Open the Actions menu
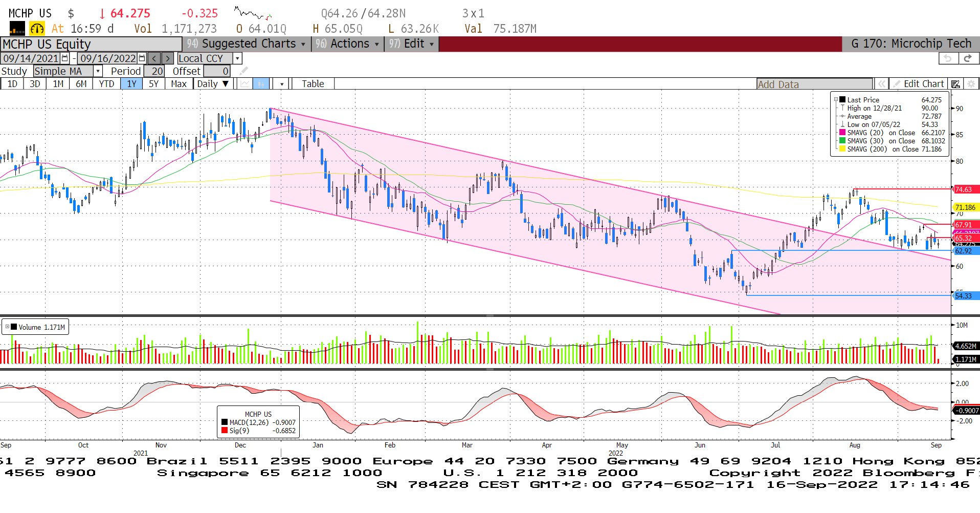This screenshot has width=980, height=513. 348,44
